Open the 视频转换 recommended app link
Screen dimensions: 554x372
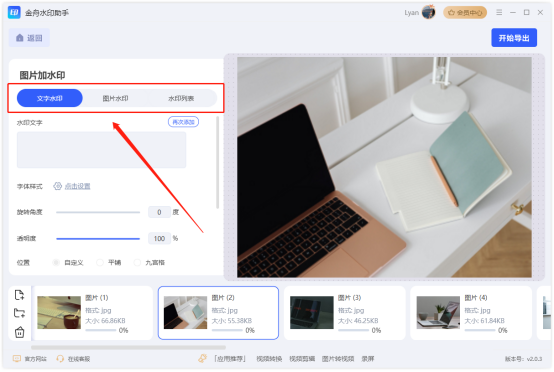pos(269,359)
